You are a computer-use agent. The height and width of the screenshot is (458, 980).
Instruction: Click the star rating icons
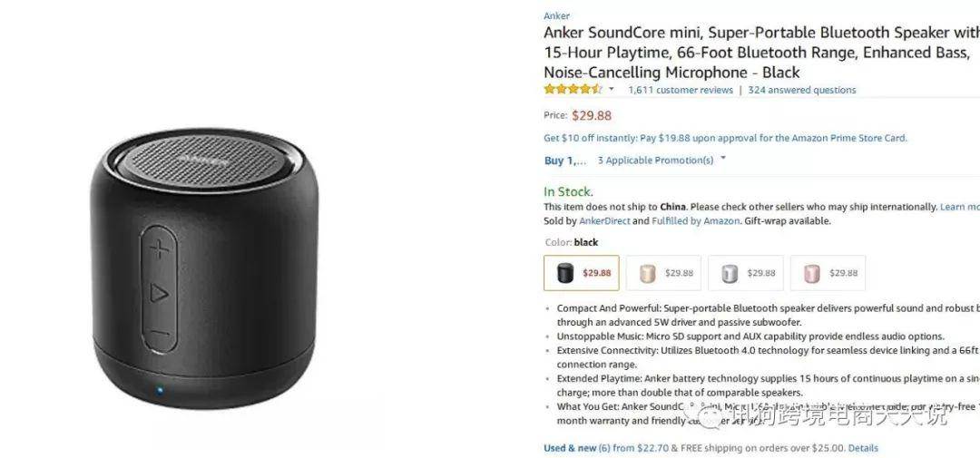point(573,90)
